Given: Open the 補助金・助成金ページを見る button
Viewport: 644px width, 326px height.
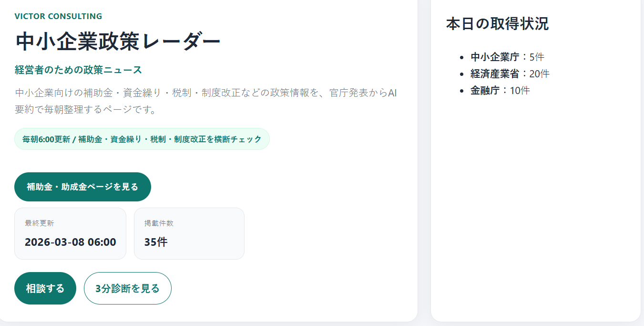Looking at the screenshot, I should pyautogui.click(x=82, y=187).
